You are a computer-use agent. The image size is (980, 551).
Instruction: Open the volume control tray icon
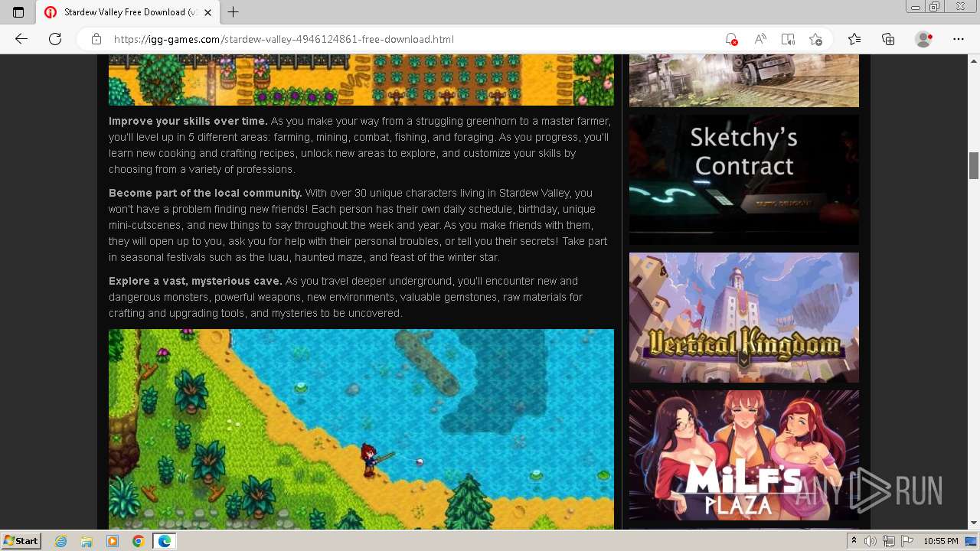click(x=871, y=541)
